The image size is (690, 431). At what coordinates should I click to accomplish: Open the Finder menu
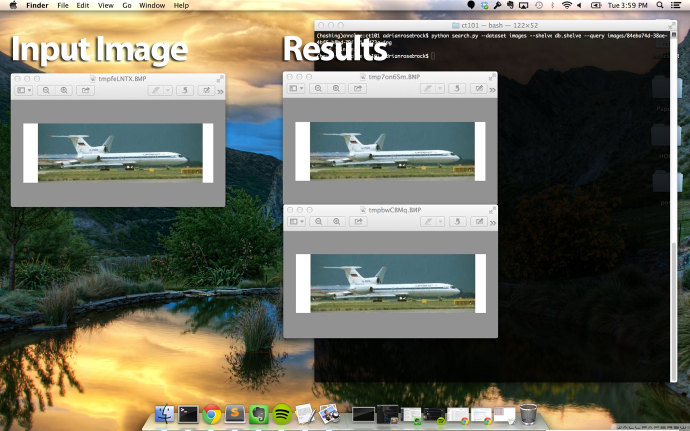pos(37,5)
